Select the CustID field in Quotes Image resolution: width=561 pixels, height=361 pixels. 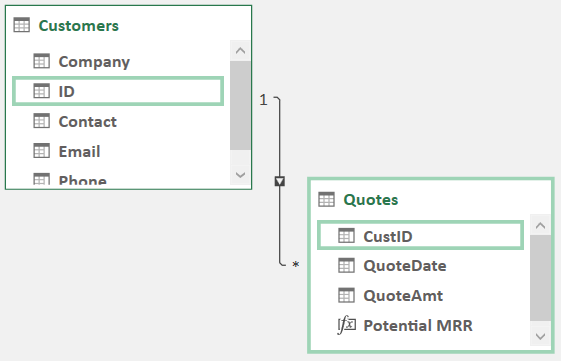(x=420, y=236)
